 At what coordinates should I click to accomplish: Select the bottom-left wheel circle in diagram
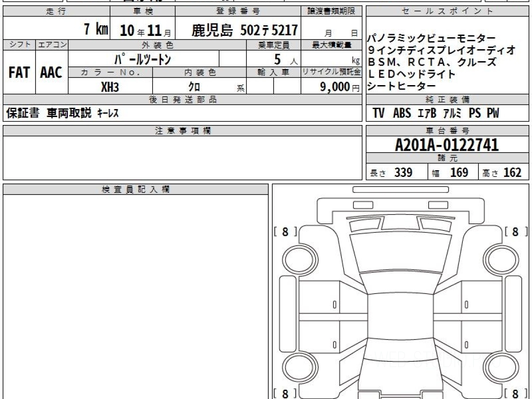(x=298, y=368)
